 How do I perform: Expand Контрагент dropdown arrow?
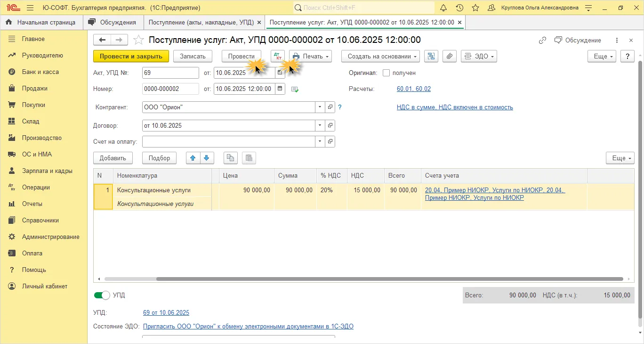click(320, 107)
